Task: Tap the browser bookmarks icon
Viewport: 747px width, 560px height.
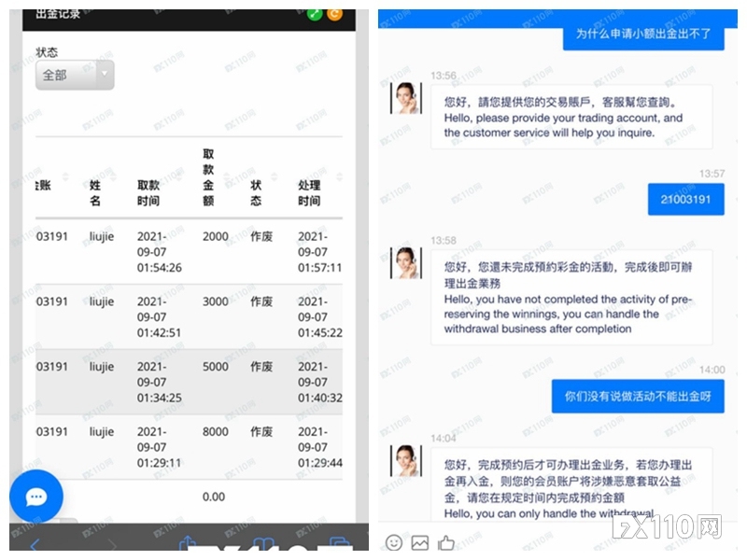Action: point(264,543)
